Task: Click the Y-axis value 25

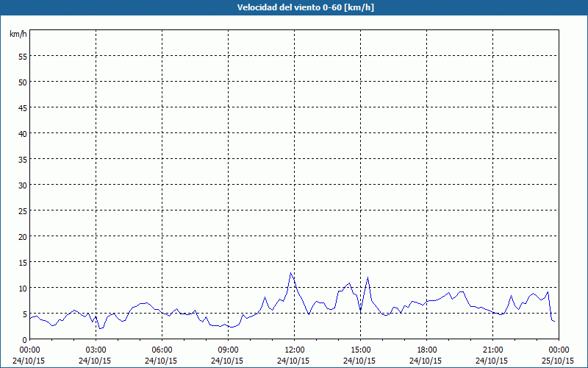Action: tap(23, 210)
